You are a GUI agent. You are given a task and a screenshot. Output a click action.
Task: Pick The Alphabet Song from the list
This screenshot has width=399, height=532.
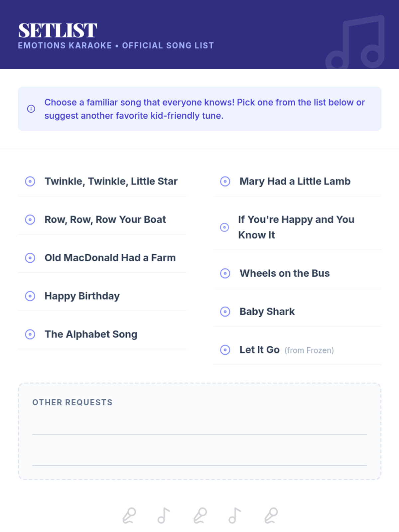tap(91, 334)
